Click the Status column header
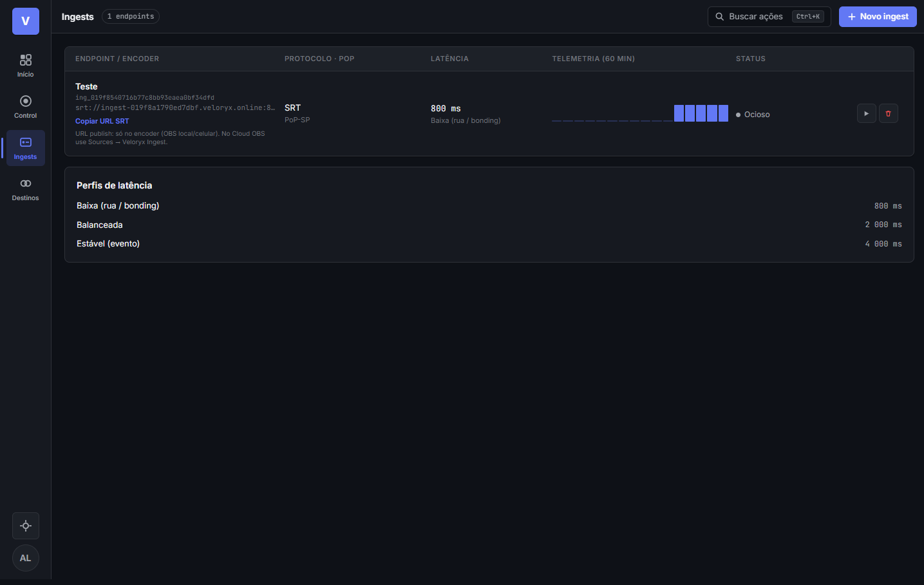 [x=751, y=59]
